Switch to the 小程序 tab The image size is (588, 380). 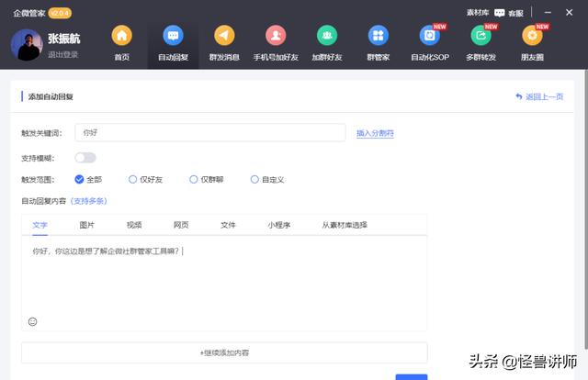(279, 225)
